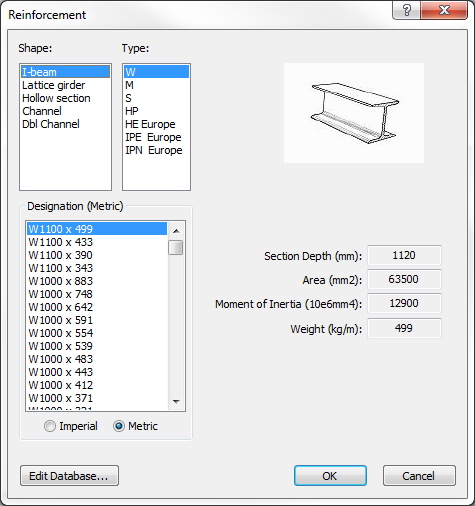Click the designation list scroll-down arrow
The width and height of the screenshot is (475, 506).
click(176, 402)
